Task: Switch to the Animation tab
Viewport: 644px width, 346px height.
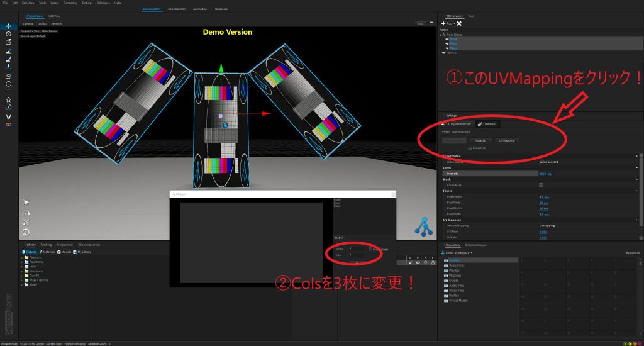Action: pos(200,9)
